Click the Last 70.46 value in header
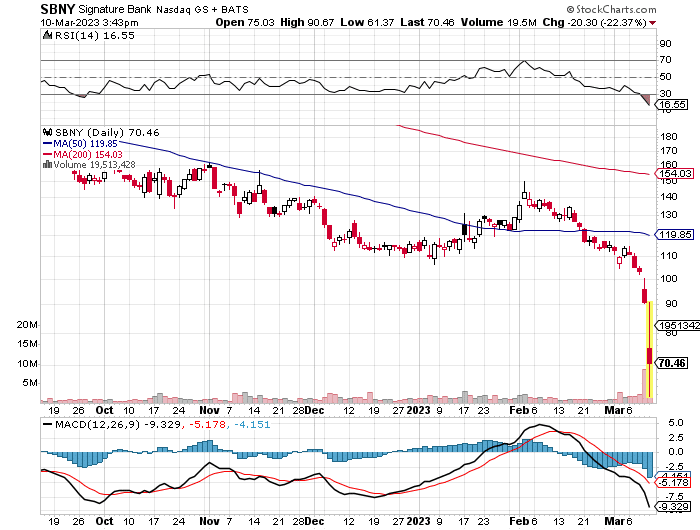Image resolution: width=700 pixels, height=530 pixels. coord(427,22)
